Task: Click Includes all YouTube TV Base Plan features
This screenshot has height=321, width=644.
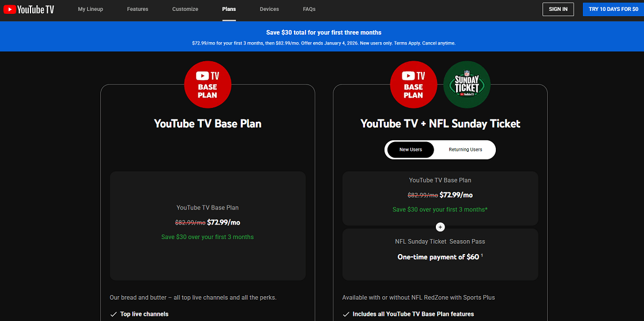Action: tap(408, 314)
